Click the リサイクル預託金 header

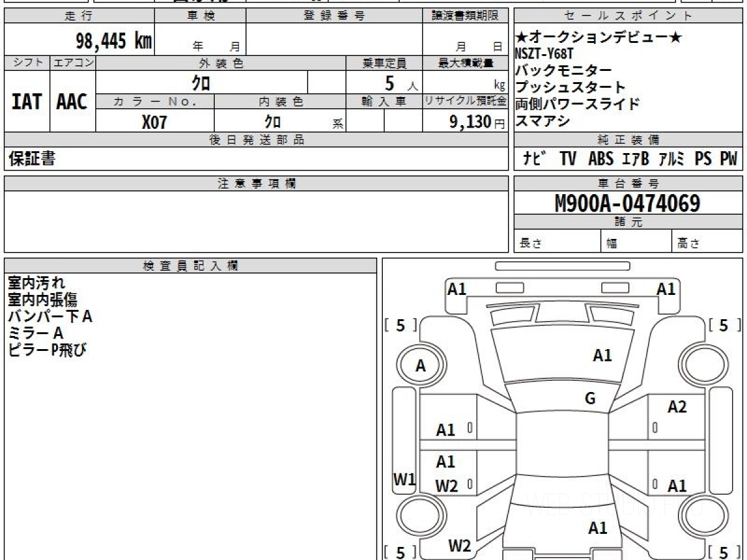465,101
